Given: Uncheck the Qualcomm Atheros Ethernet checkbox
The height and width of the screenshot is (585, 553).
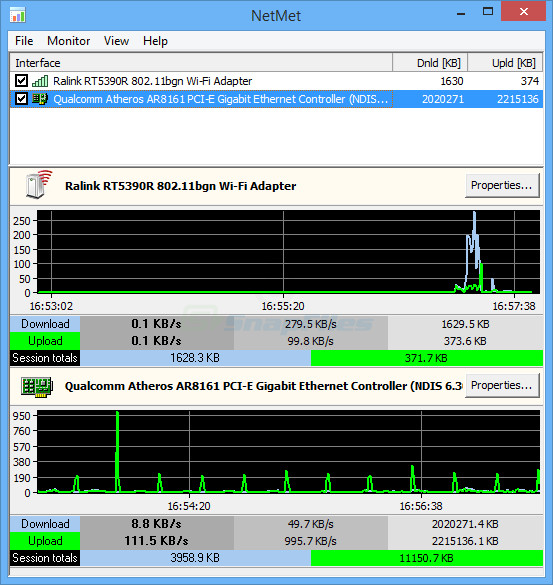Looking at the screenshot, I should point(22,99).
